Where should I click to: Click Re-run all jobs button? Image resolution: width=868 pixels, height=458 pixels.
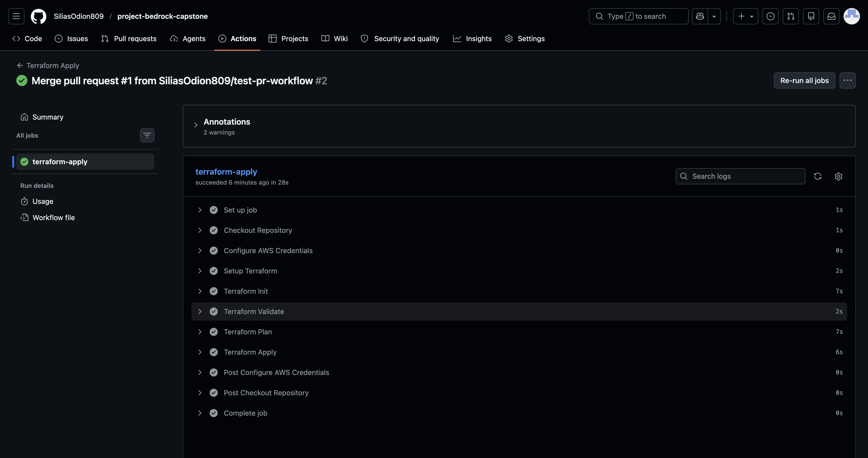coord(804,80)
